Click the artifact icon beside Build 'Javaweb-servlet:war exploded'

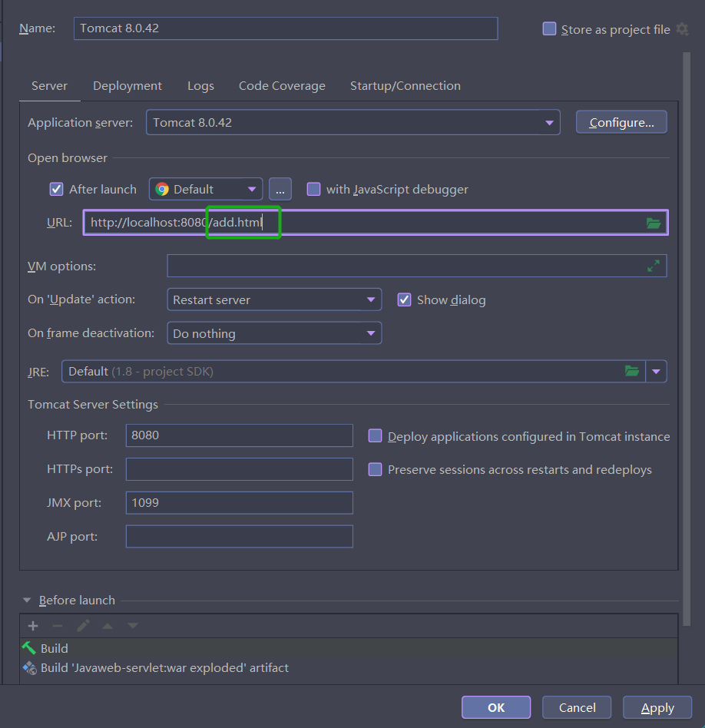click(x=30, y=667)
